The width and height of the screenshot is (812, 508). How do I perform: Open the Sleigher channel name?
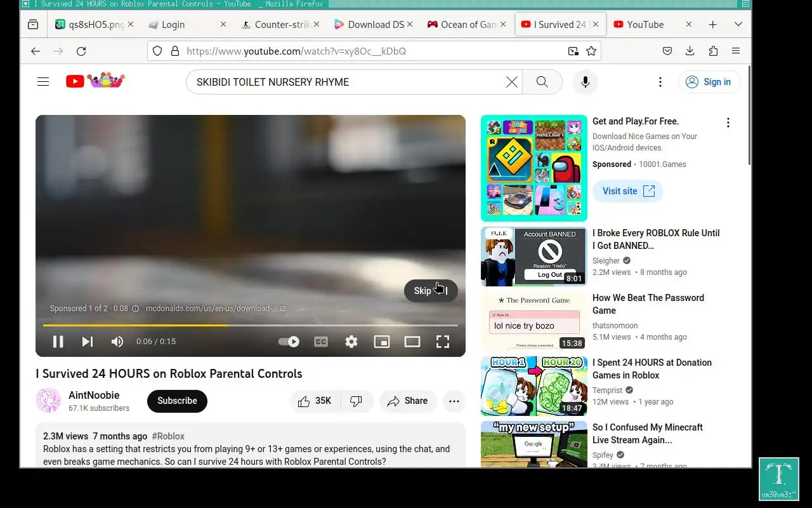[x=606, y=260]
